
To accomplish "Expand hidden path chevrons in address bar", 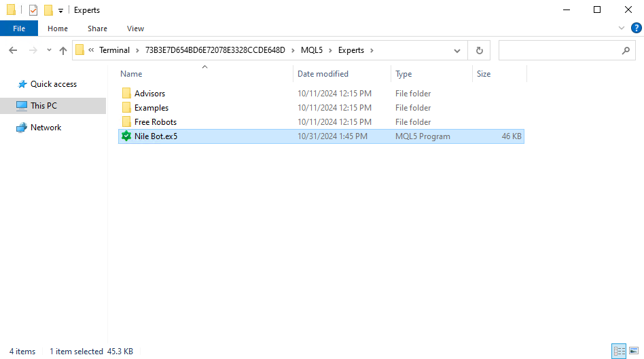I will coord(91,50).
